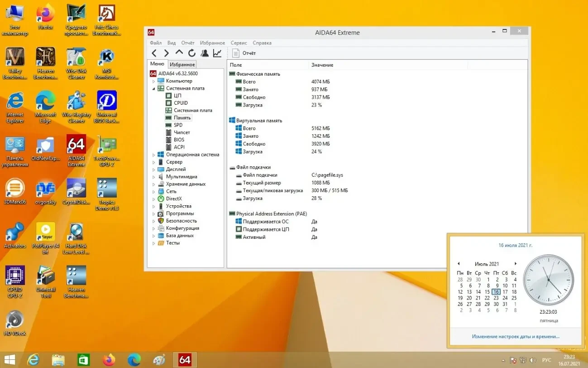Image resolution: width=588 pixels, height=368 pixels.
Task: Select the SPD tree item
Action: [x=178, y=125]
